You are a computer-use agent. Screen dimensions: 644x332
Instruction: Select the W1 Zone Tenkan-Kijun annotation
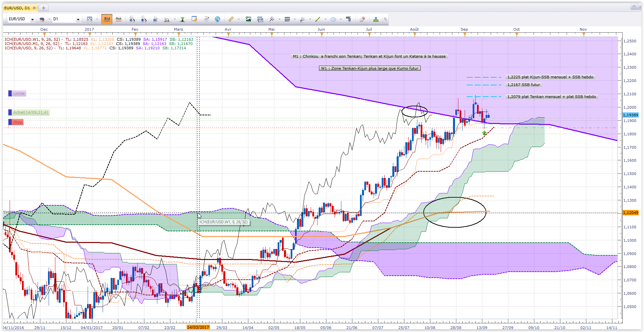(x=370, y=68)
